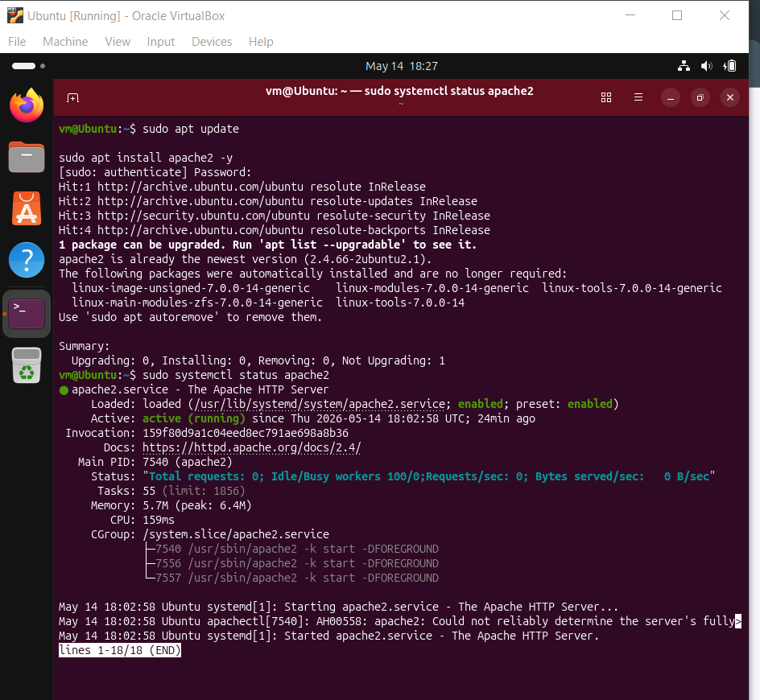
Task: Show terminal tab overview grid
Action: click(x=606, y=97)
